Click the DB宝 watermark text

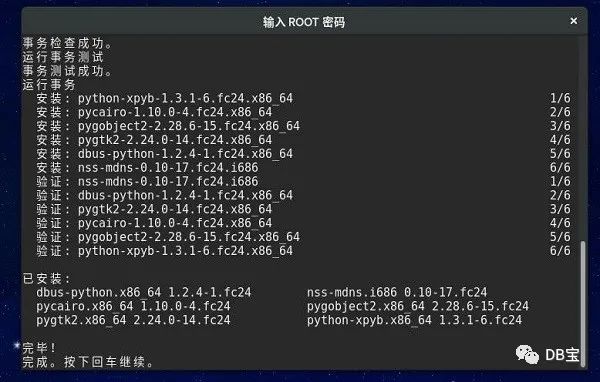pos(562,355)
